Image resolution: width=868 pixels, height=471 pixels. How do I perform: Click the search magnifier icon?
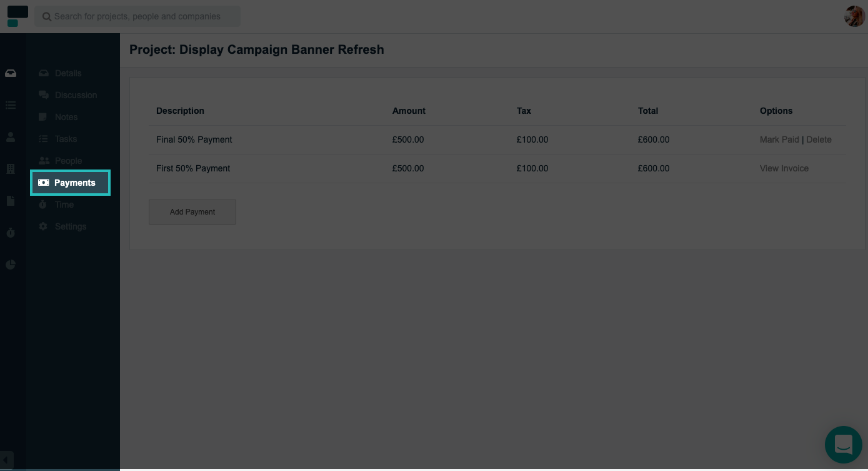47,17
